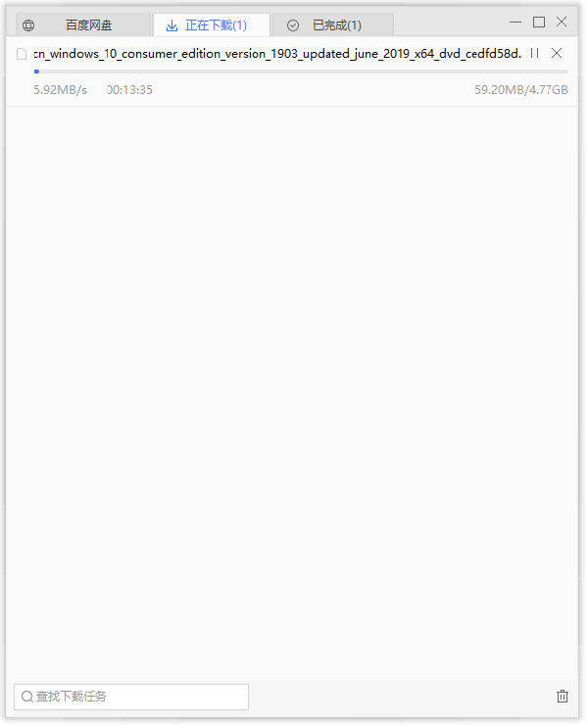Click the 5.92MB/s download speed text

[60, 90]
